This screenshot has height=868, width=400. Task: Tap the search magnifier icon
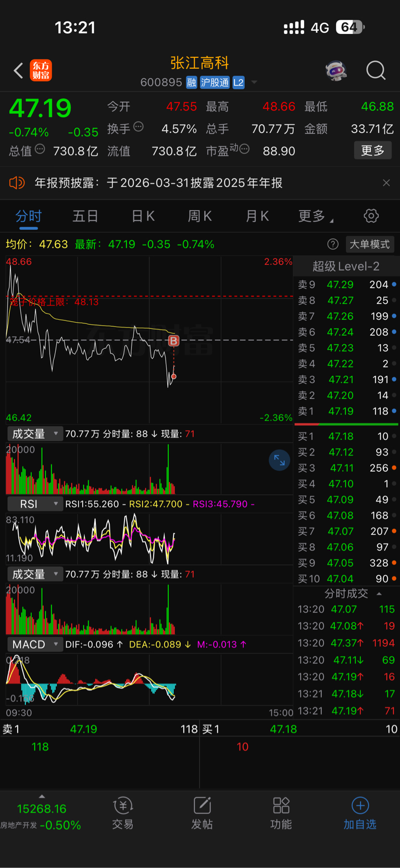376,70
